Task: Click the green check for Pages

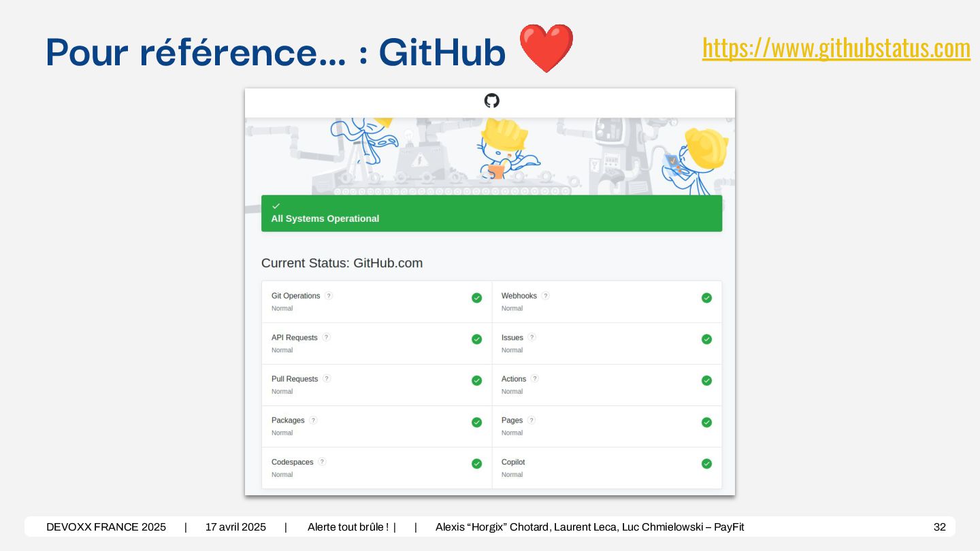Action: (706, 422)
